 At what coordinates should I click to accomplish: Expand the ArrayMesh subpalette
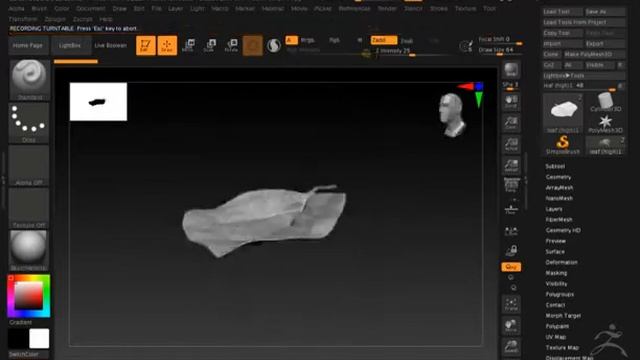[x=559, y=188]
